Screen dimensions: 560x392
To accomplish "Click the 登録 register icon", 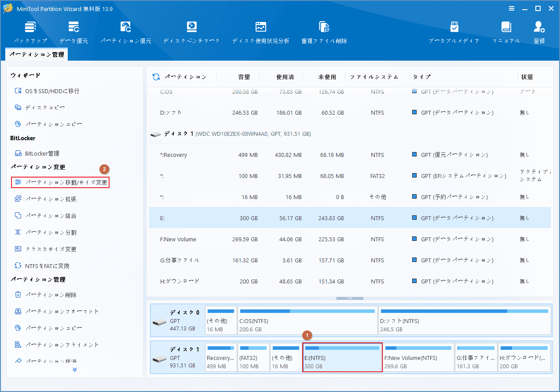I will click(539, 33).
